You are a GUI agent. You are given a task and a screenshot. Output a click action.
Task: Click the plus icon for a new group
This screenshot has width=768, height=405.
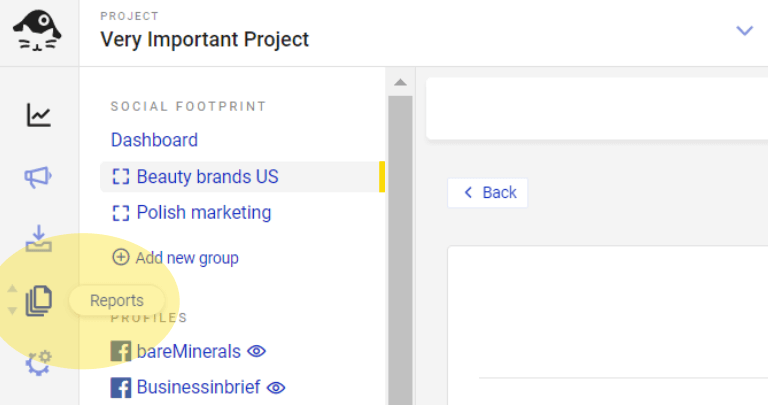tap(121, 257)
